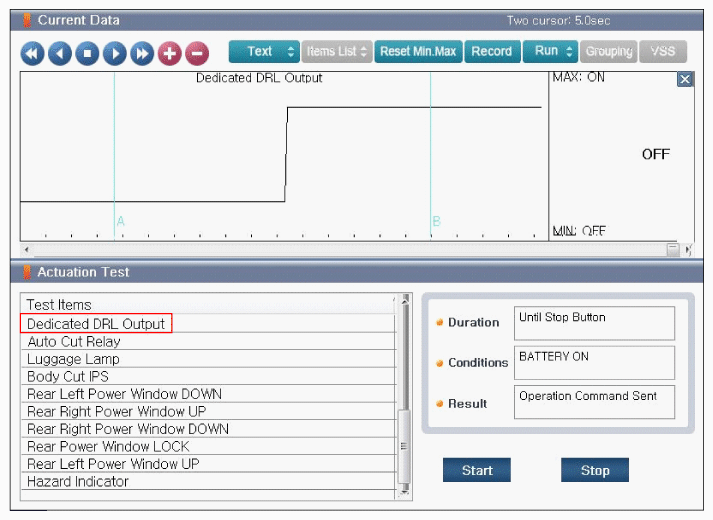This screenshot has height=520, width=713.
Task: Click the play forward icon
Action: (115, 53)
